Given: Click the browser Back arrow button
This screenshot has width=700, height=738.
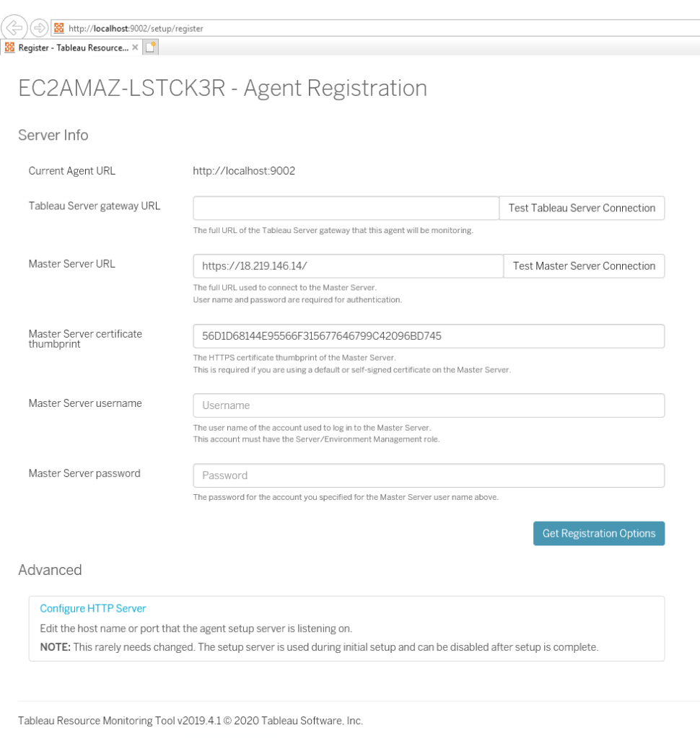Looking at the screenshot, I should tap(14, 28).
